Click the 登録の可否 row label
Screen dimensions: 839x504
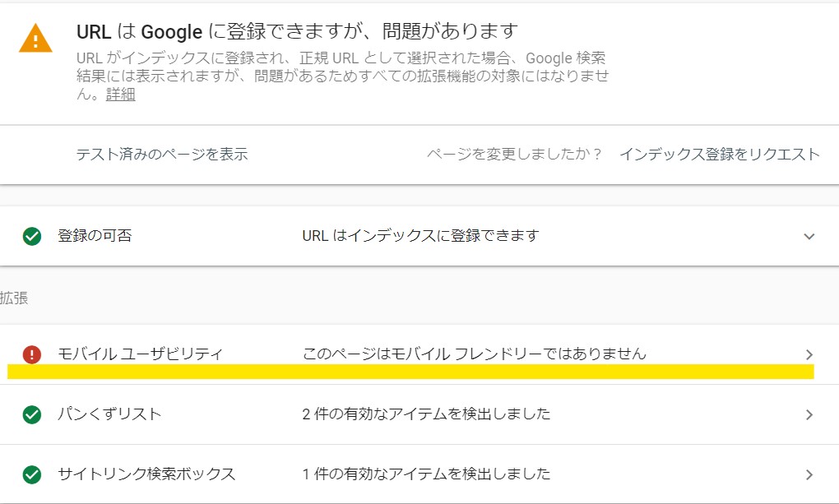(95, 235)
